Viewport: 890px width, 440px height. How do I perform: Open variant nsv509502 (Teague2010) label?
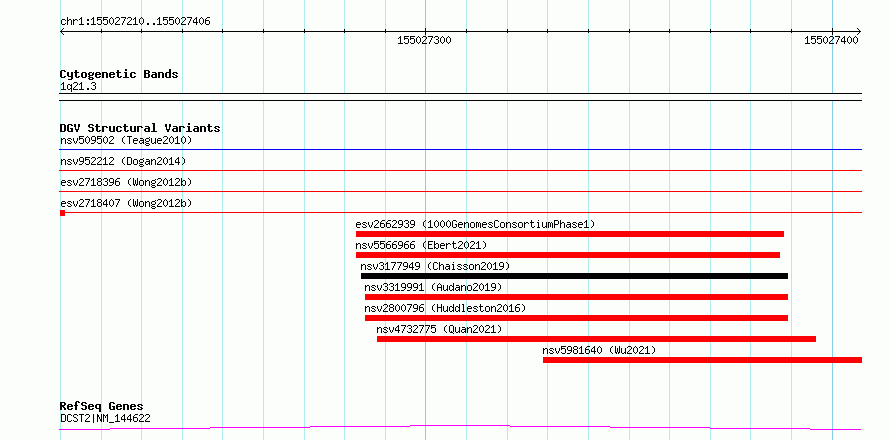126,140
